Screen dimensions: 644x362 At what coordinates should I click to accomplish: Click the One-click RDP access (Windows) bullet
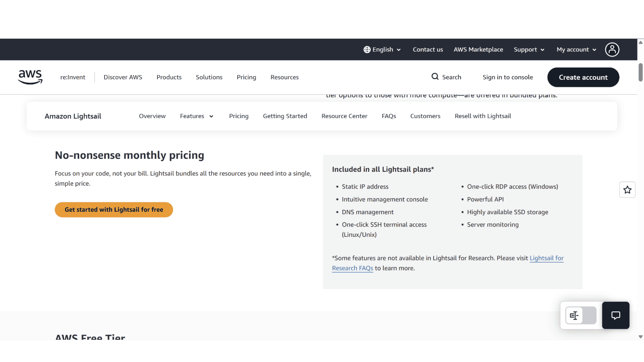coord(512,187)
